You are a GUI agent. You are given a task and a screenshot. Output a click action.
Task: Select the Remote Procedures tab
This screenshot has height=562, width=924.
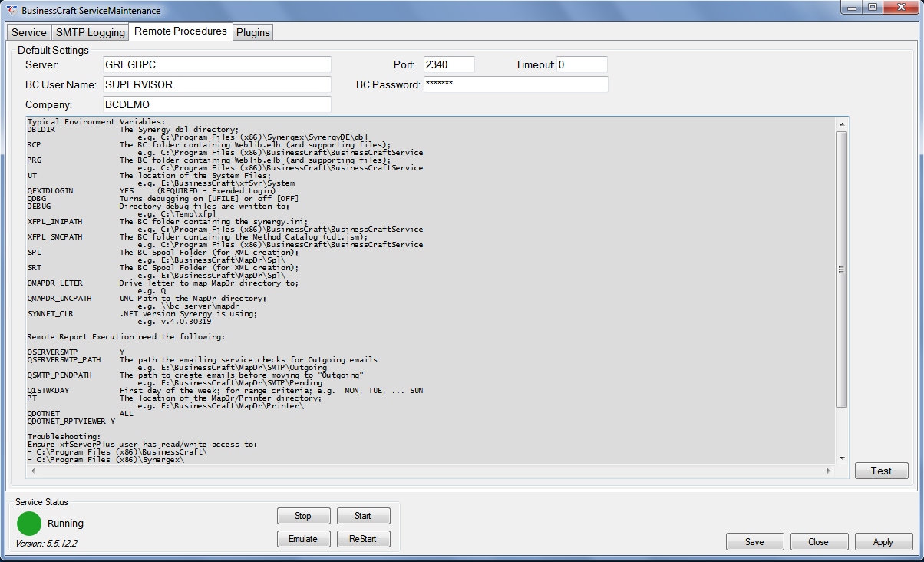(180, 31)
